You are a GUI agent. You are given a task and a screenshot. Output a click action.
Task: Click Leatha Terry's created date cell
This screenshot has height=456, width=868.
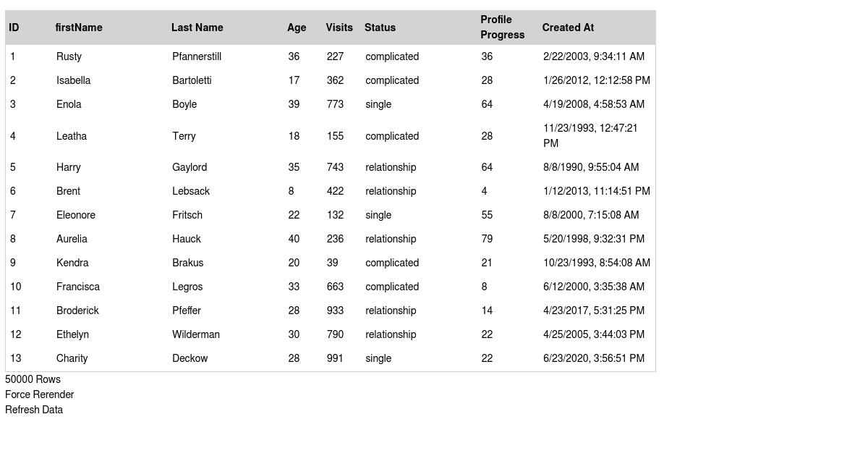(590, 135)
